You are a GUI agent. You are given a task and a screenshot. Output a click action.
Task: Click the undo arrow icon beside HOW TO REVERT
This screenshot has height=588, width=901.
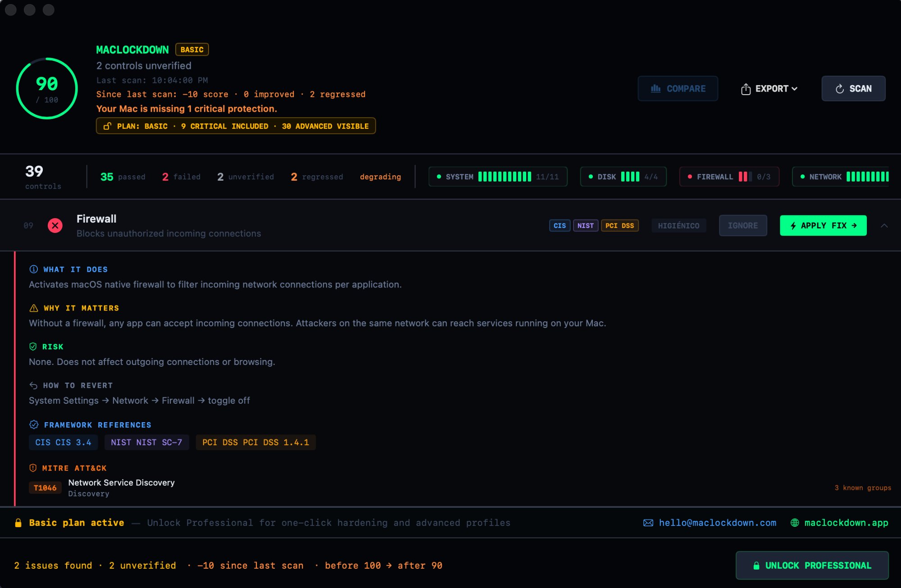coord(33,386)
